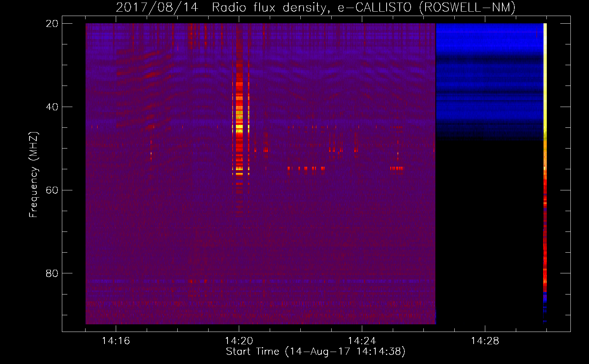Click the '80' frequency tick label
Screen dimensions: 589x364
coord(52,273)
